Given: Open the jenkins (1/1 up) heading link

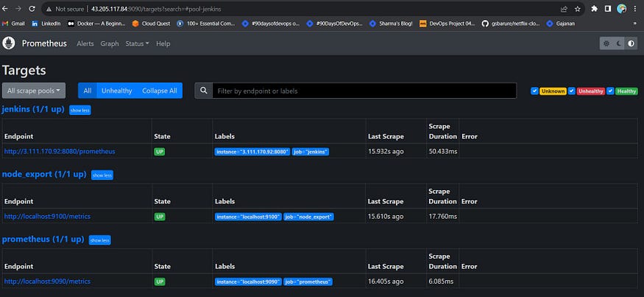Looking at the screenshot, I should [x=33, y=109].
